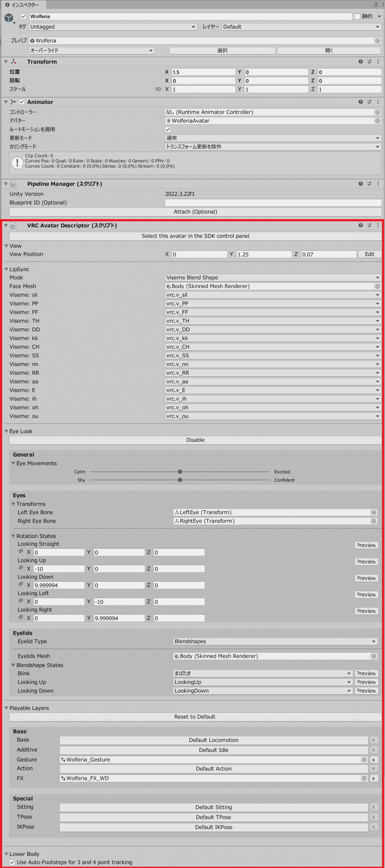
Task: Toggle the static (静的) checkbox
Action: [x=357, y=16]
